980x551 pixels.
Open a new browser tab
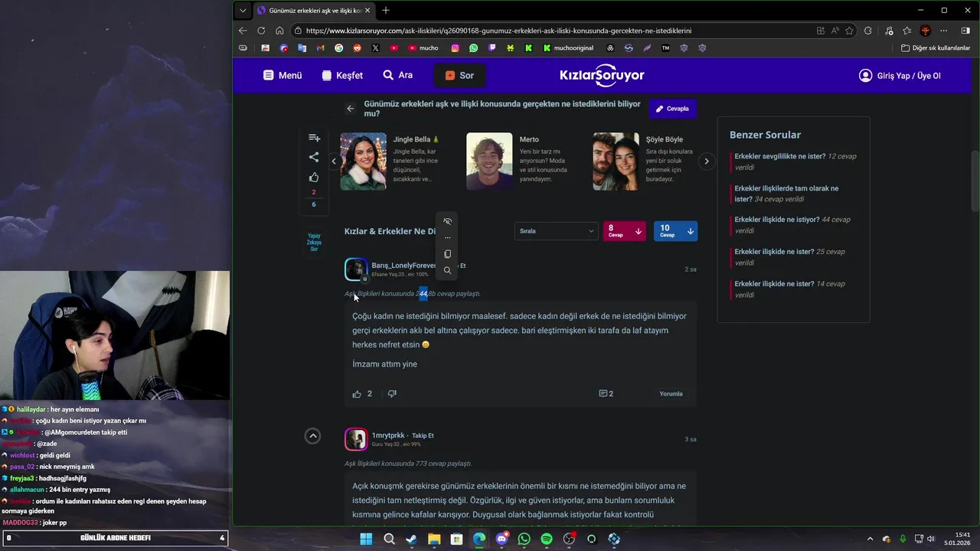click(x=386, y=11)
